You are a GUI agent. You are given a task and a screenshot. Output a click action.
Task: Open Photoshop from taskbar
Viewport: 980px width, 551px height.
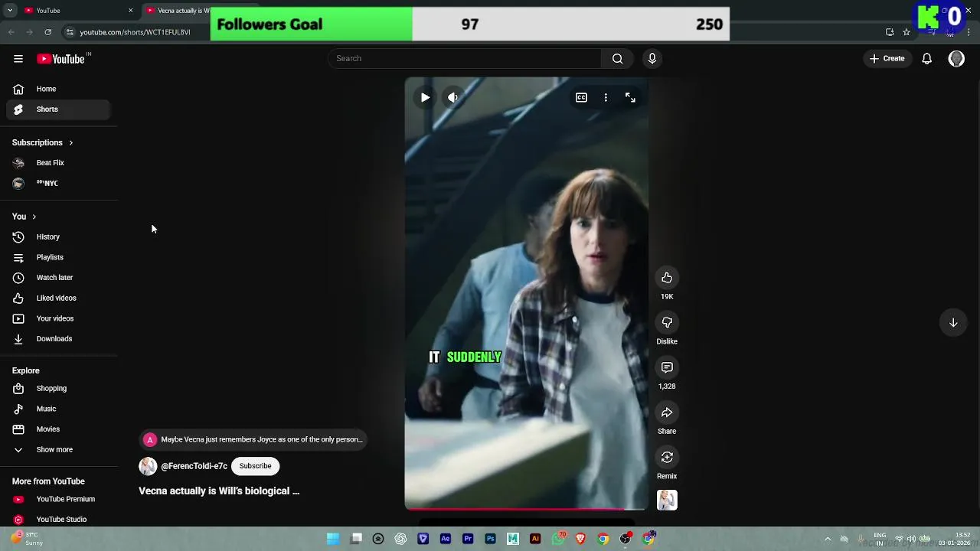[x=490, y=539]
